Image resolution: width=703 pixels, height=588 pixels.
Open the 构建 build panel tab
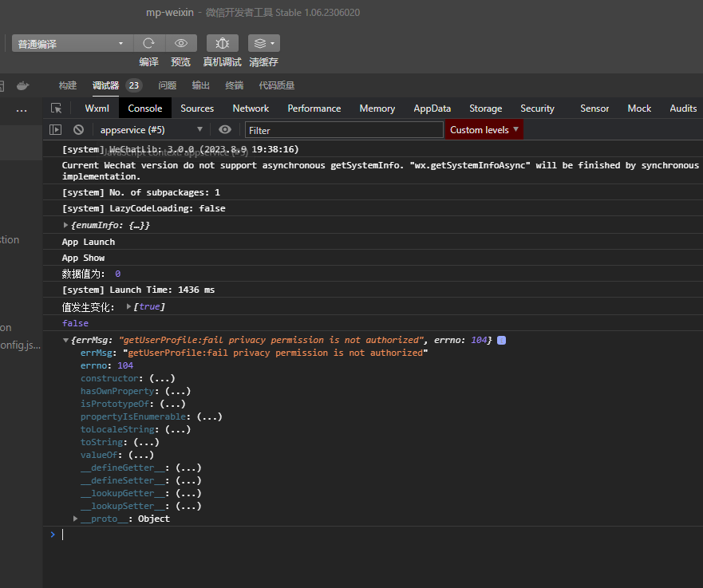click(68, 85)
